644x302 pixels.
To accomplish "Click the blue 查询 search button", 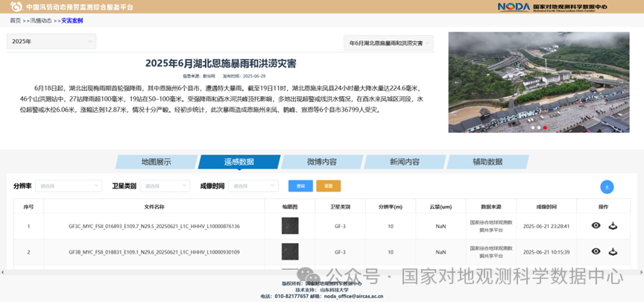I will pyautogui.click(x=300, y=186).
